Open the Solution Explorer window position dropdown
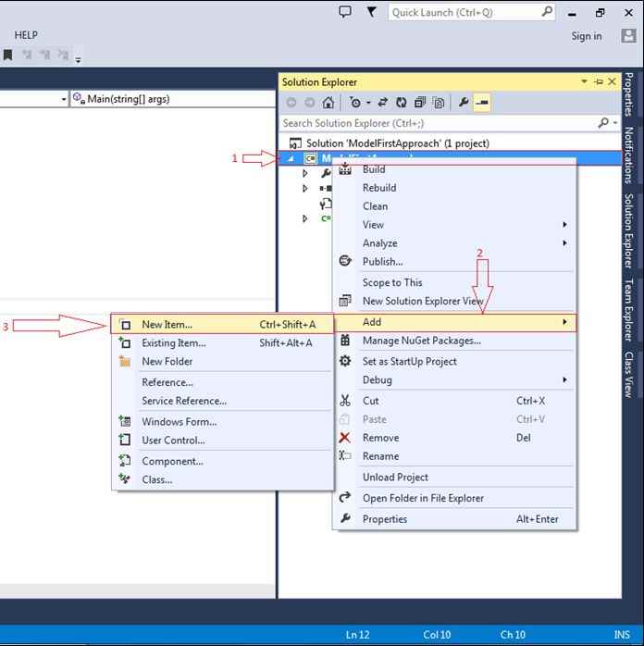The width and height of the screenshot is (644, 646). coord(584,81)
